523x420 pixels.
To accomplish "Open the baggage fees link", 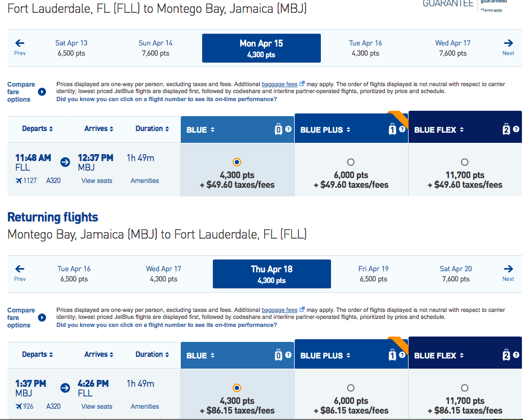I will [x=280, y=84].
